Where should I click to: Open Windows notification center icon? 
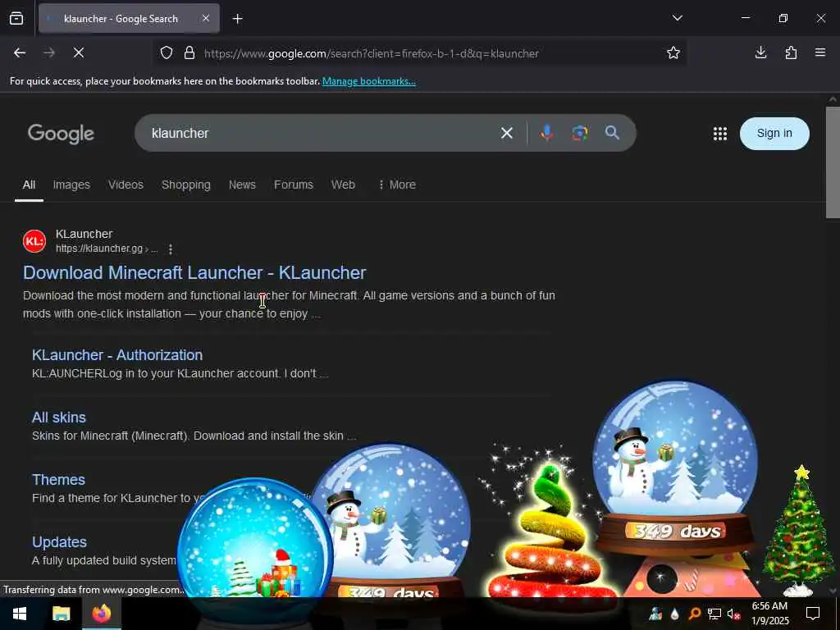pyautogui.click(x=813, y=614)
